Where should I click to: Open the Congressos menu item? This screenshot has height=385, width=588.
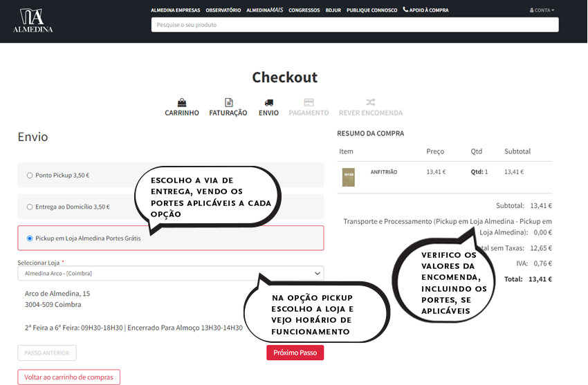304,10
